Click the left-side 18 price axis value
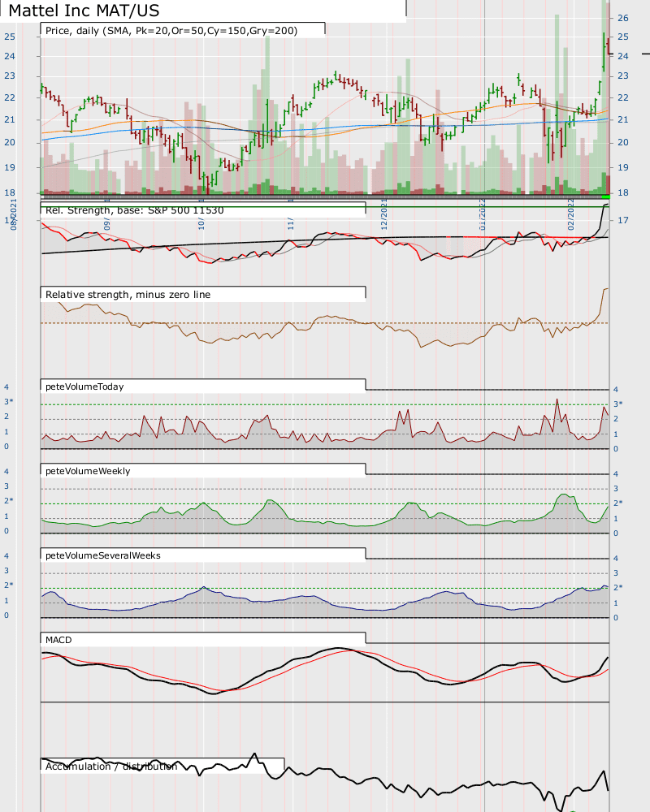The image size is (650, 812). point(10,192)
